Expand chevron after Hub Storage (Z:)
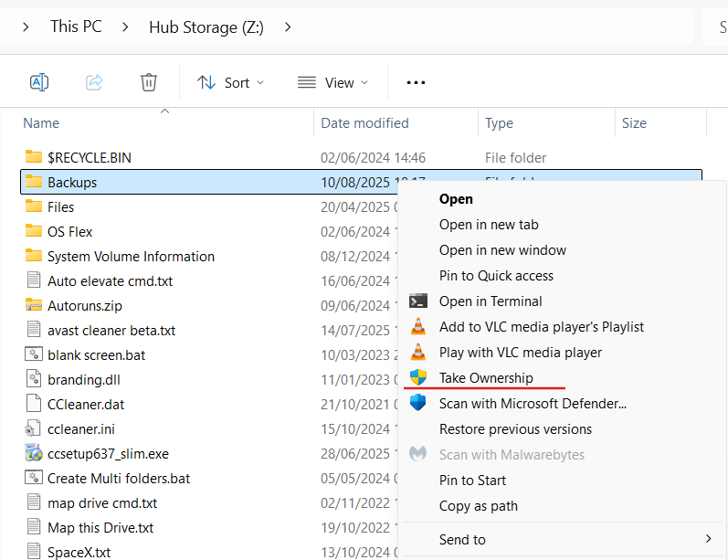The width and height of the screenshot is (728, 560). pyautogui.click(x=288, y=26)
